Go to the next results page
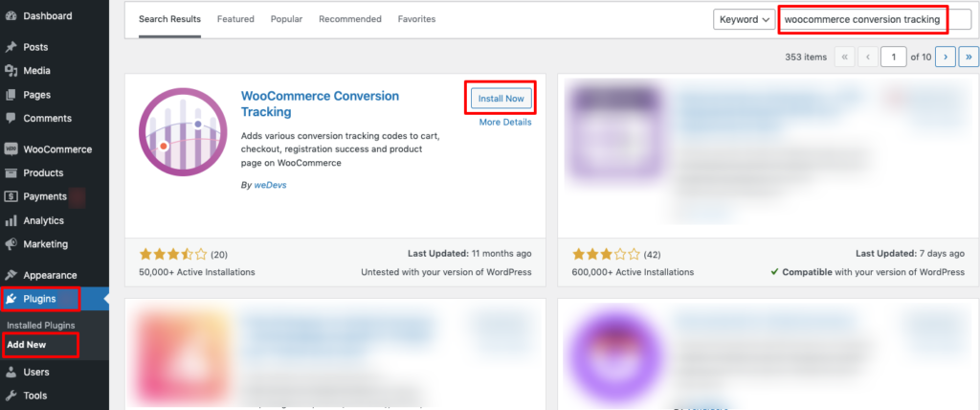Screen dimensions: 980x410 946,57
